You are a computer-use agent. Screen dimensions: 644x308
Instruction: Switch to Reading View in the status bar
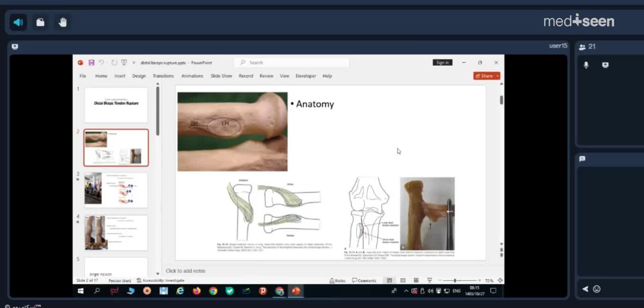click(416, 281)
